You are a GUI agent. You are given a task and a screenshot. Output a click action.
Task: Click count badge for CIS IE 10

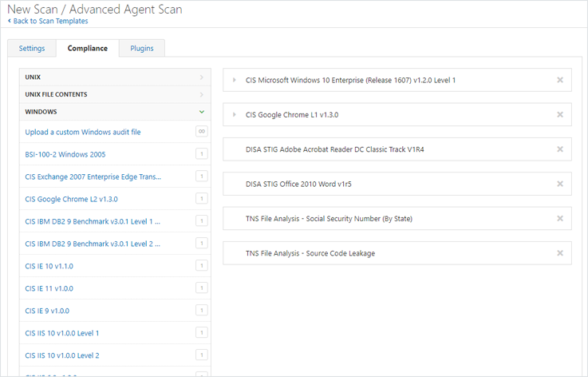pyautogui.click(x=202, y=265)
